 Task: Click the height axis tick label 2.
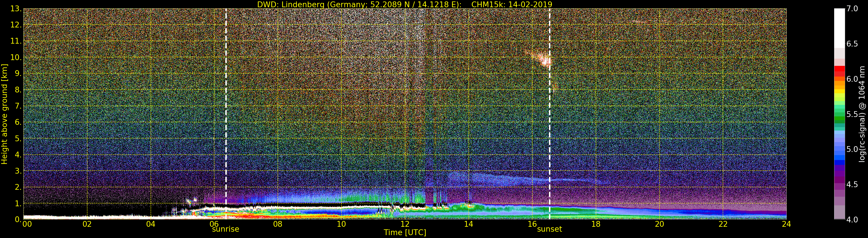[18, 187]
